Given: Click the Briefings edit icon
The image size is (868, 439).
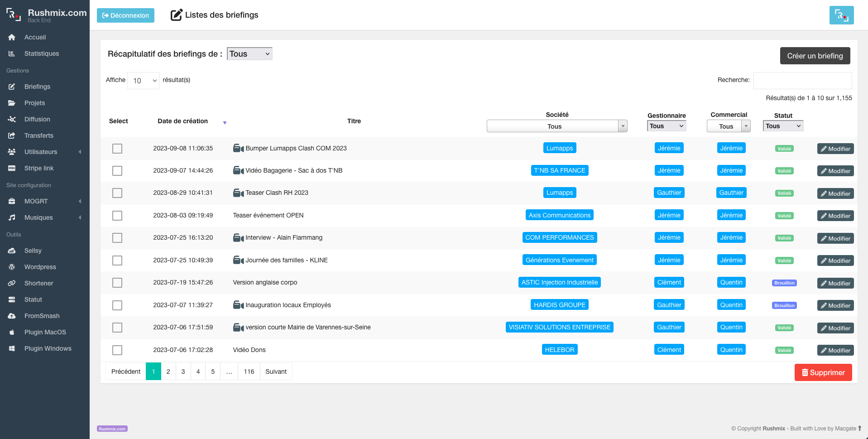Looking at the screenshot, I should click(x=12, y=87).
